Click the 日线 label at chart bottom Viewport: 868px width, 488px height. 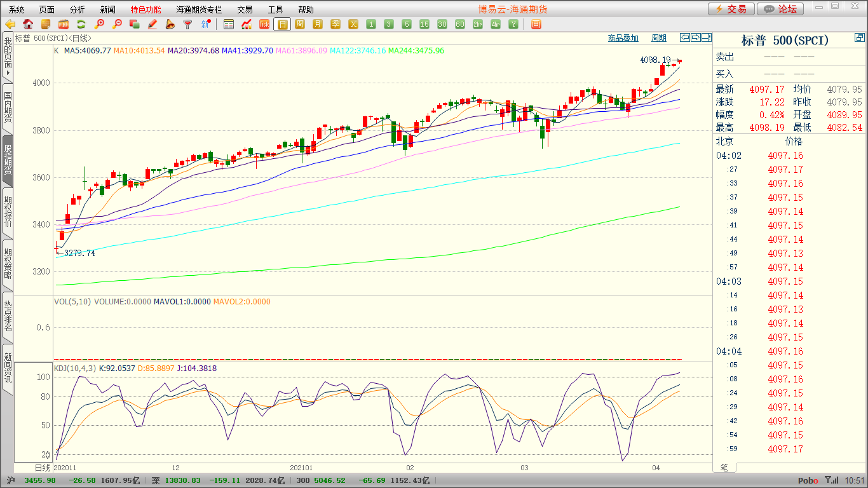tap(43, 468)
